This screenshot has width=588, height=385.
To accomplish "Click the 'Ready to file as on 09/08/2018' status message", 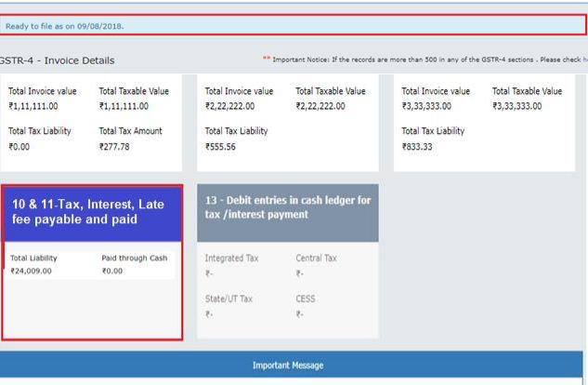I will tap(64, 26).
